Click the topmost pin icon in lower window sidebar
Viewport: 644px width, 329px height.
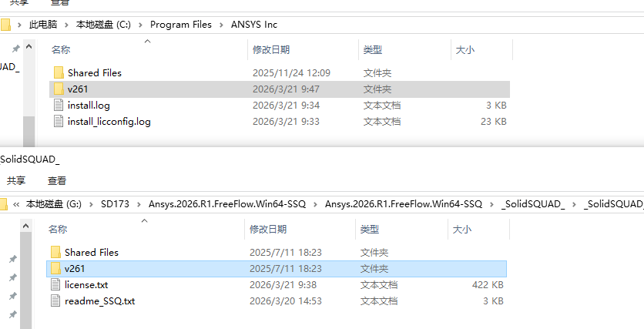tap(12, 260)
